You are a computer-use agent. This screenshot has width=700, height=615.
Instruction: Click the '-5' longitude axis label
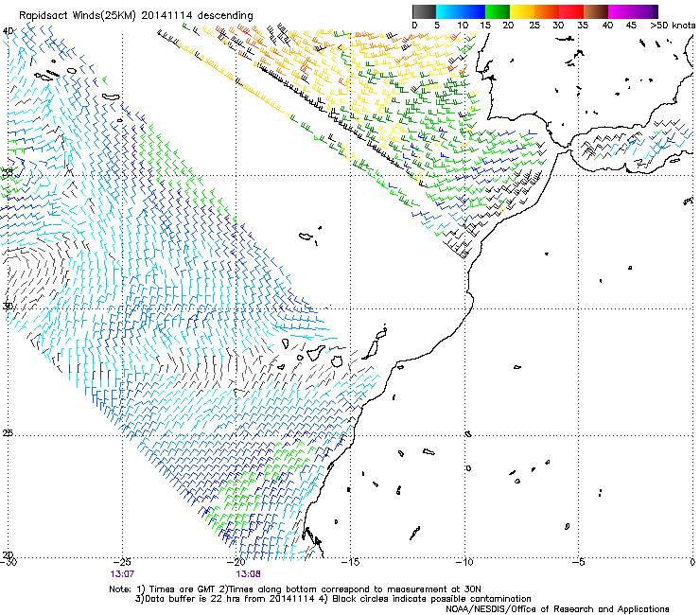pyautogui.click(x=579, y=562)
